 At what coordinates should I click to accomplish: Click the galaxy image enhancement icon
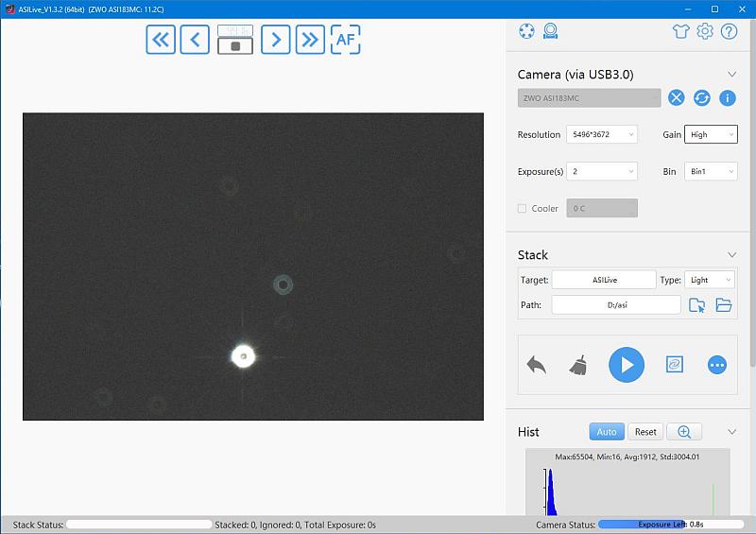pyautogui.click(x=674, y=364)
